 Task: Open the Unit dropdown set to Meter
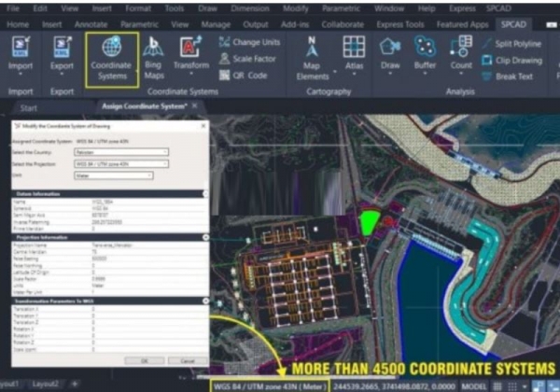point(114,175)
